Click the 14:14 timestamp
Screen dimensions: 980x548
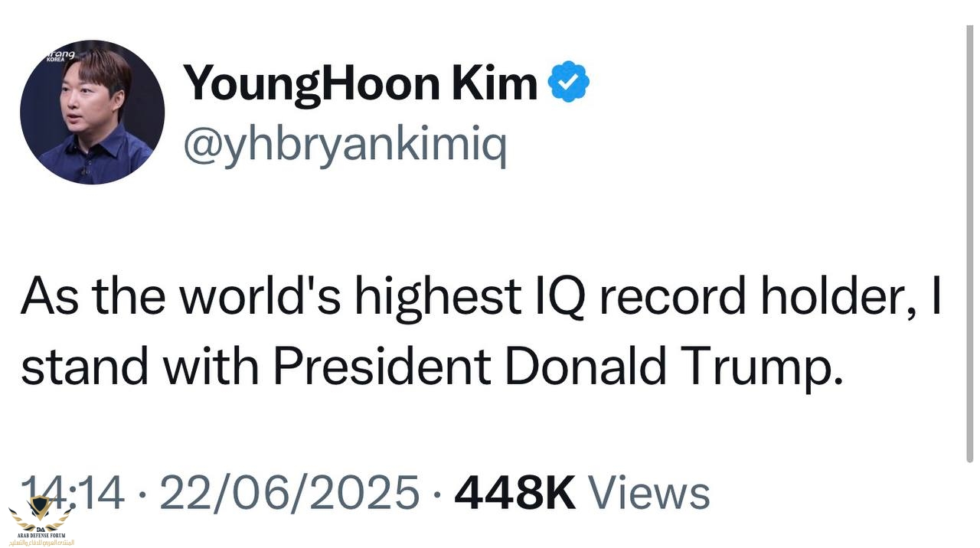point(73,492)
